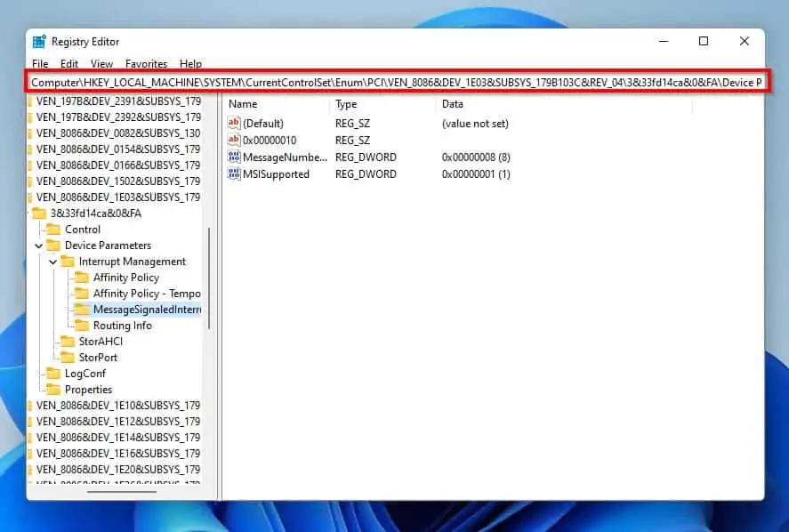The image size is (789, 532).
Task: Click the VEN_8086&DEV_1E16&SUBSYS_179 key
Action: click(x=119, y=454)
